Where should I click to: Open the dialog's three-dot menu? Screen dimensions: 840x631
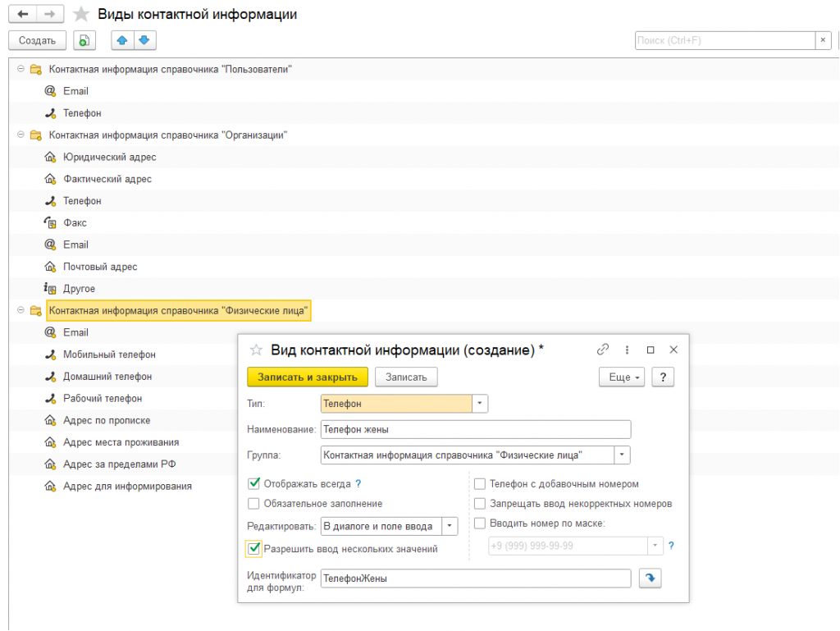[627, 350]
